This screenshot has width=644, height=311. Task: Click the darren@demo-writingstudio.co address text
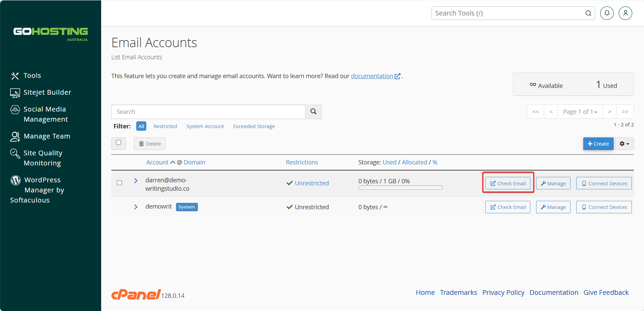(x=167, y=184)
